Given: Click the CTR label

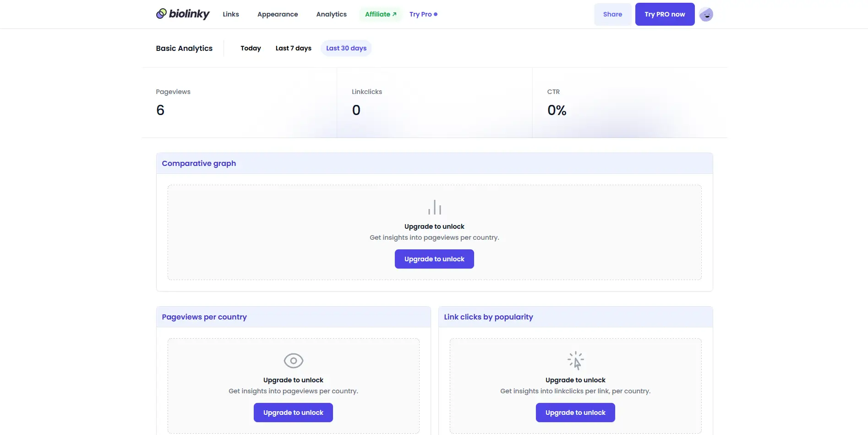Looking at the screenshot, I should [x=553, y=92].
